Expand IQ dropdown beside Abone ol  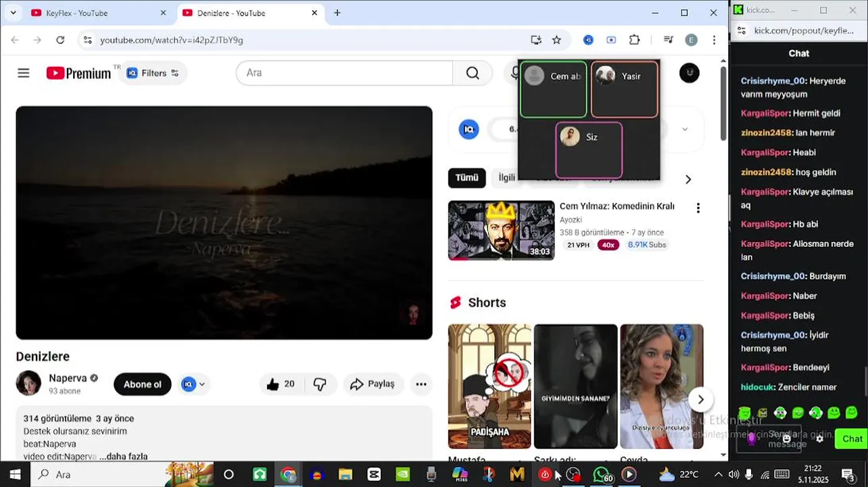[193, 384]
